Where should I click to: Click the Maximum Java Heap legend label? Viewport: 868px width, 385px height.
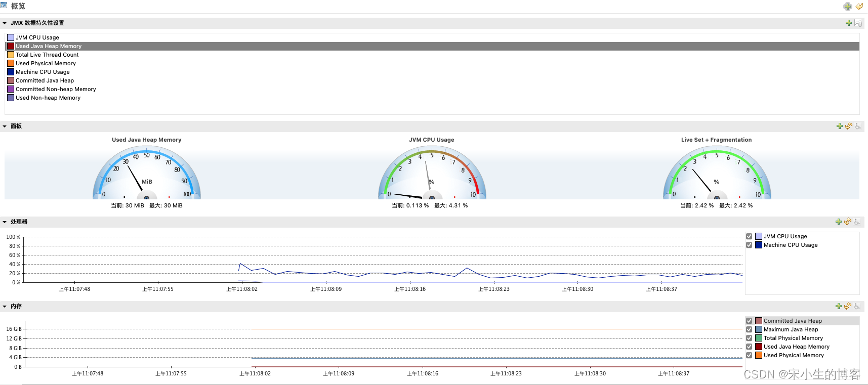791,329
